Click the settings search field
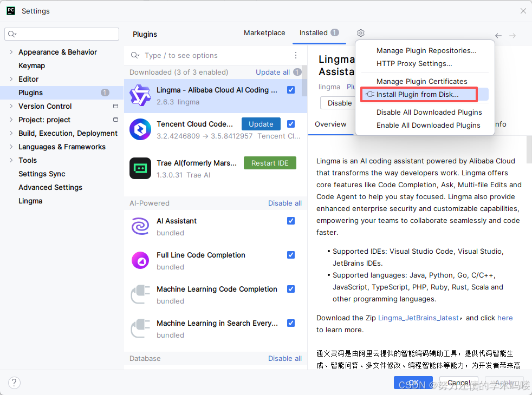Screen dimensions: 532x395 coord(62,34)
